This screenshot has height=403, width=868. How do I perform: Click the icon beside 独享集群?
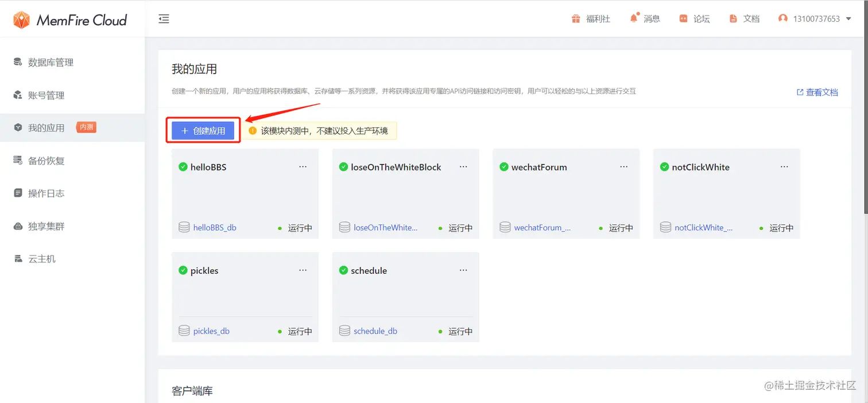coord(18,226)
